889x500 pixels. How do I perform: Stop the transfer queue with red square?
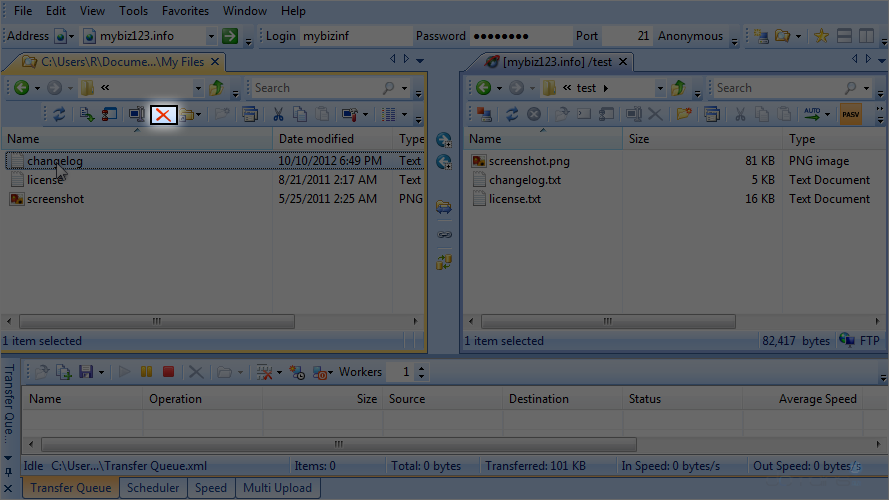pyautogui.click(x=168, y=372)
